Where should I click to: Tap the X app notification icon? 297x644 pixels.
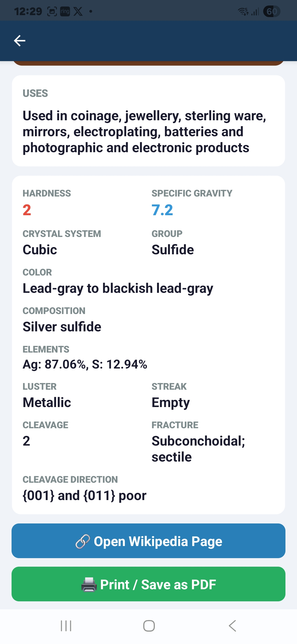pyautogui.click(x=78, y=11)
